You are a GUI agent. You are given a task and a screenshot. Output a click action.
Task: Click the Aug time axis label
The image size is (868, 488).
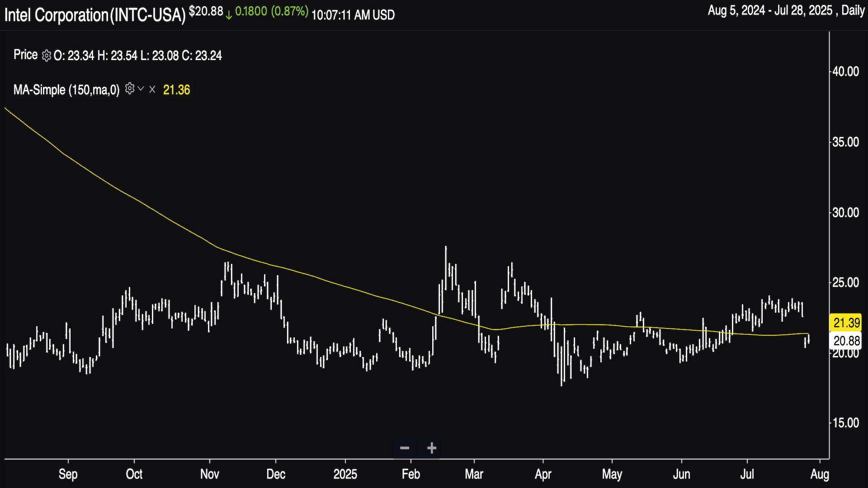(820, 474)
